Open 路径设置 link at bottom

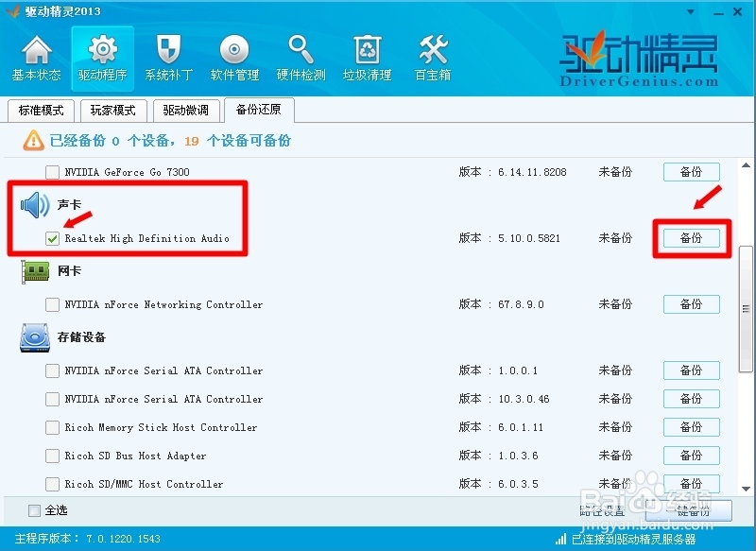click(x=602, y=510)
